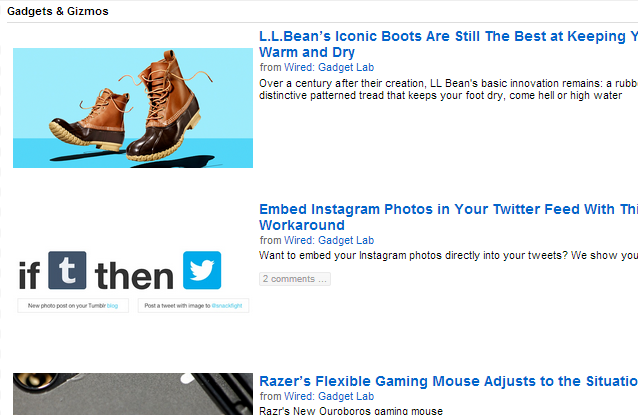Click the Twitter bird icon in thumbnail
This screenshot has width=638, height=415.
(202, 270)
